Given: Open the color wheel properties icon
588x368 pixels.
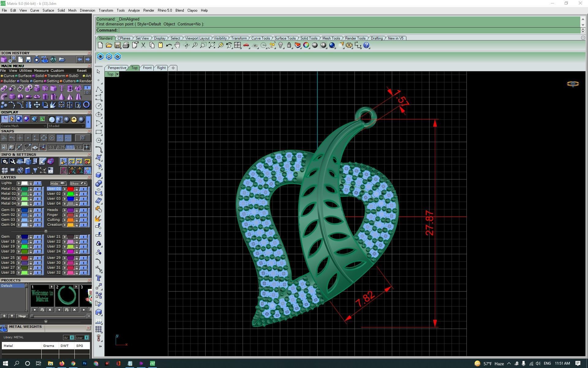Looking at the screenshot, I should pos(306,45).
